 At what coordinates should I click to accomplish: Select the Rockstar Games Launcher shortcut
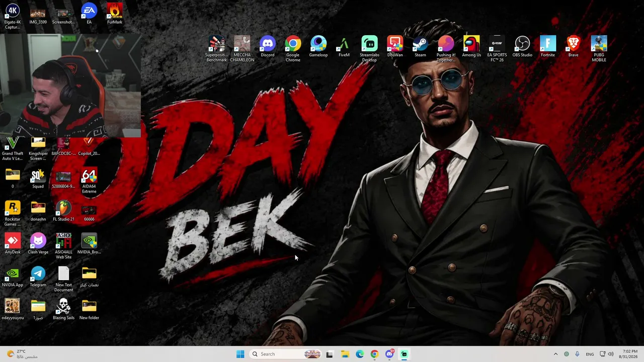13,213
